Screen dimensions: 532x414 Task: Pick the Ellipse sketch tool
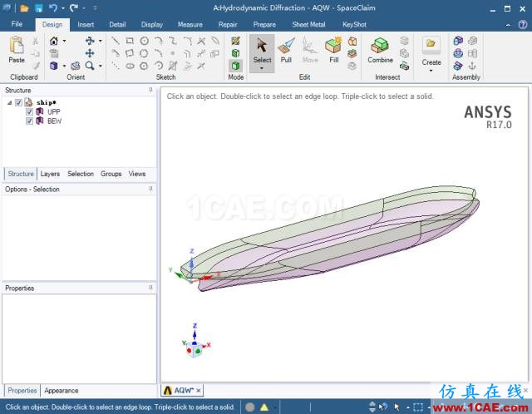(130, 66)
